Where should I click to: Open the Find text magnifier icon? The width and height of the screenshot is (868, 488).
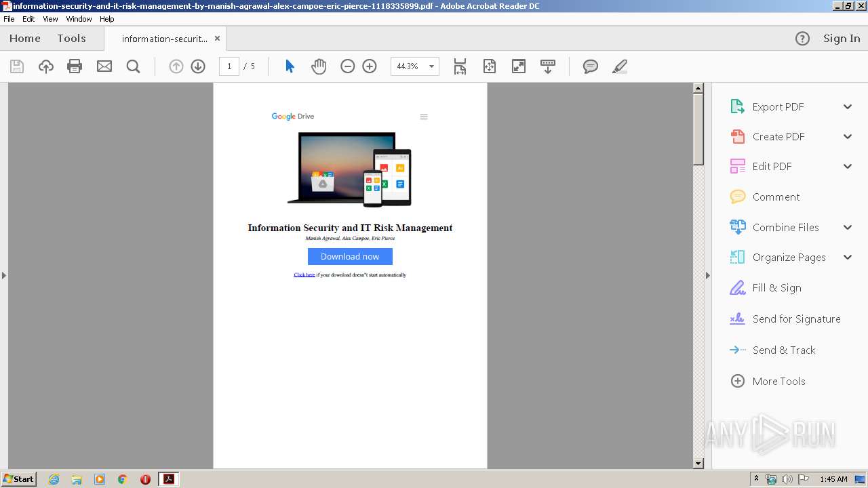134,66
